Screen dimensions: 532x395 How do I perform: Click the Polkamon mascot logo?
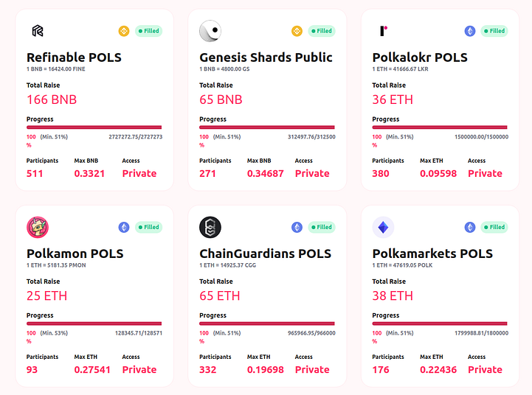38,227
